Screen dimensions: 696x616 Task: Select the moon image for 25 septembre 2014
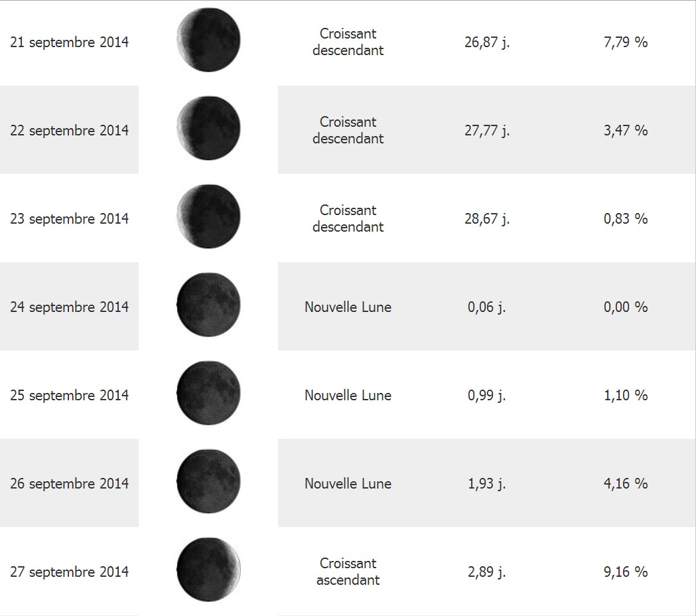(208, 393)
